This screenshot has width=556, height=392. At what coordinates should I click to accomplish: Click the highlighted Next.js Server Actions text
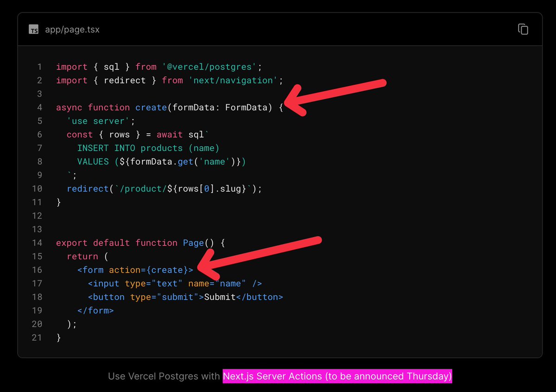337,376
